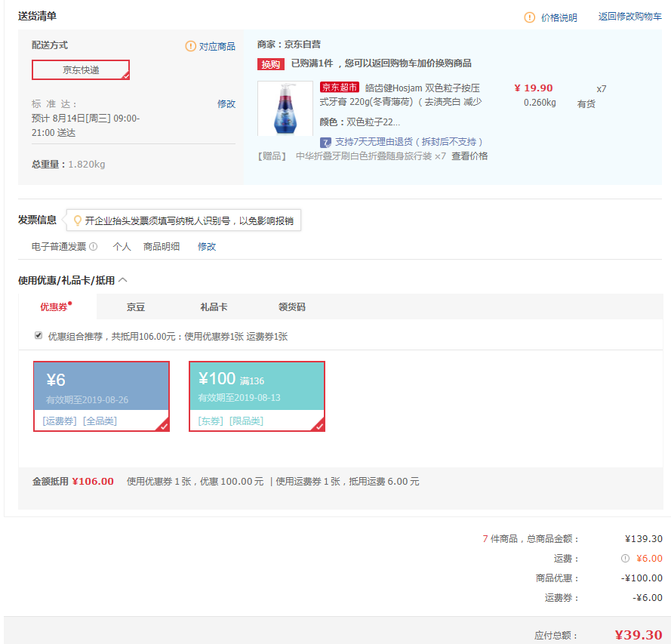The height and width of the screenshot is (644, 671).
Task: Click the orange info icon beside 价格说明
Action: coord(529,17)
